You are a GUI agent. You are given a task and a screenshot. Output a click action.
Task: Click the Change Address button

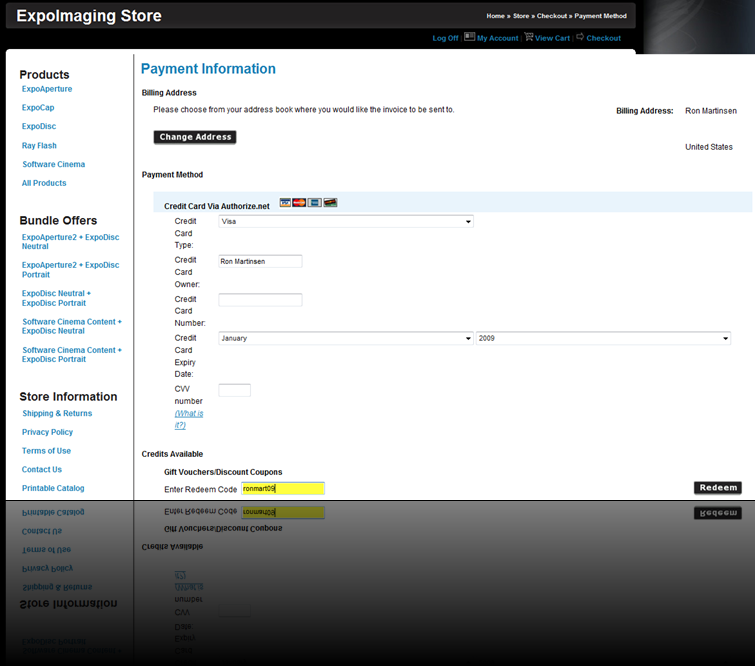pos(195,137)
